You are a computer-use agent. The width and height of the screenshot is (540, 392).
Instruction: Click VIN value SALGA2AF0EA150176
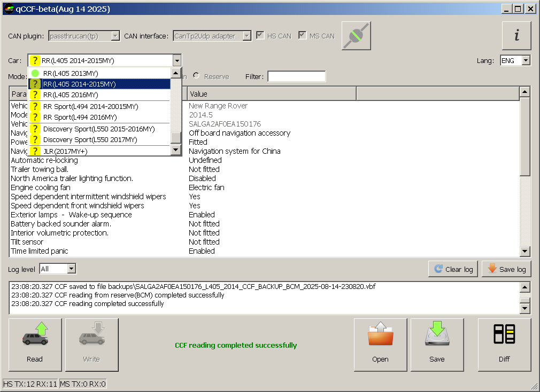[225, 124]
